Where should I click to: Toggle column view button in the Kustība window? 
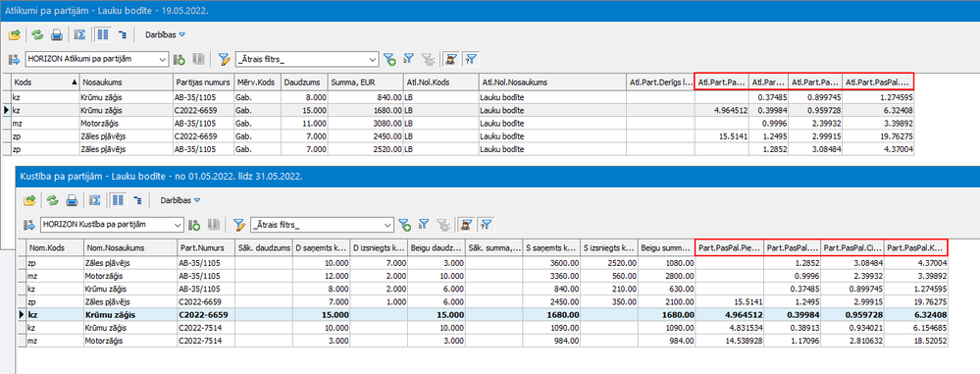tap(117, 201)
